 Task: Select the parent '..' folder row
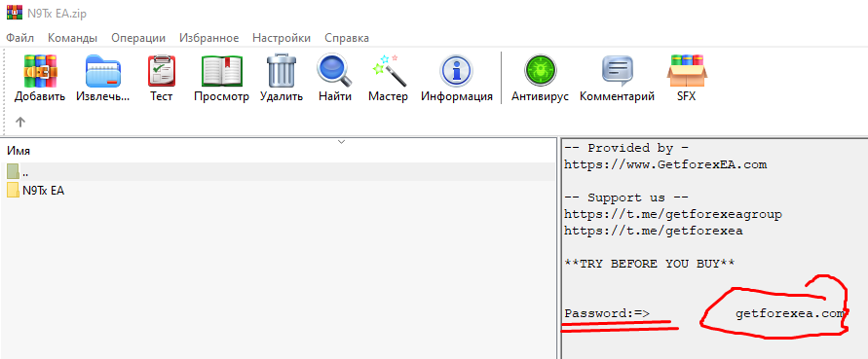coord(278,172)
